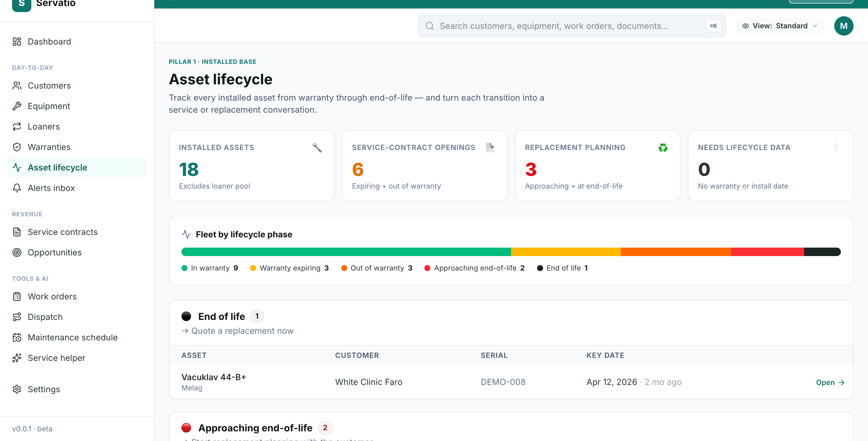Click the ASSET column header

click(194, 355)
